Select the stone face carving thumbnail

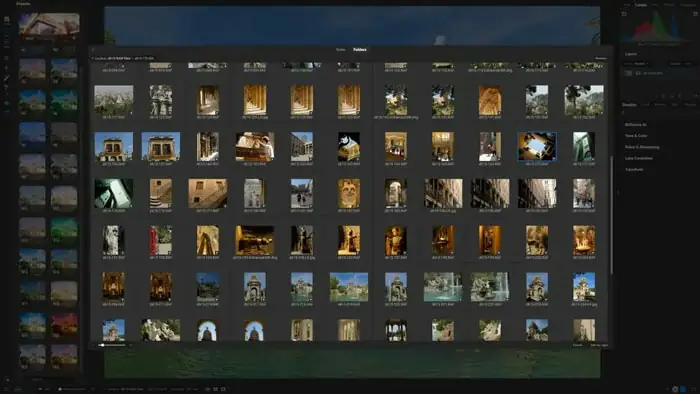pos(349,193)
